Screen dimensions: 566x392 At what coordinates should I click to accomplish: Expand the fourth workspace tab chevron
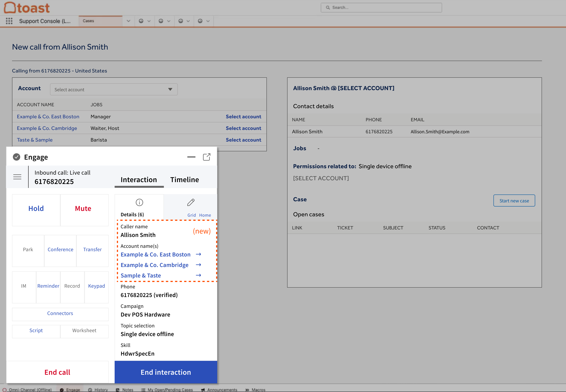tap(208, 21)
